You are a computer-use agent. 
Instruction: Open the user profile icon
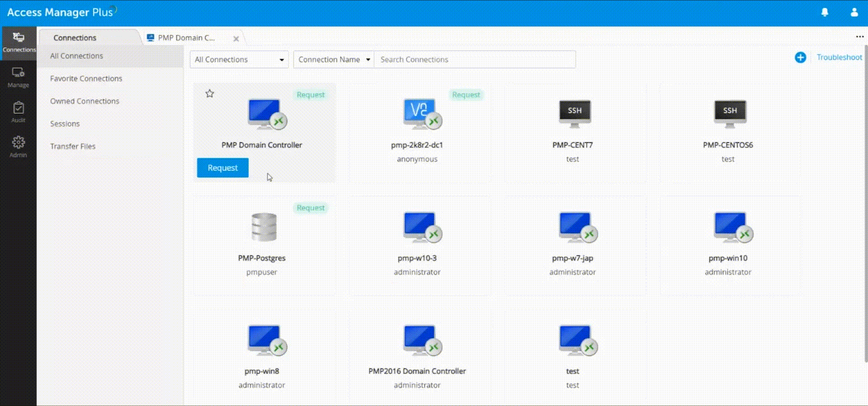854,12
